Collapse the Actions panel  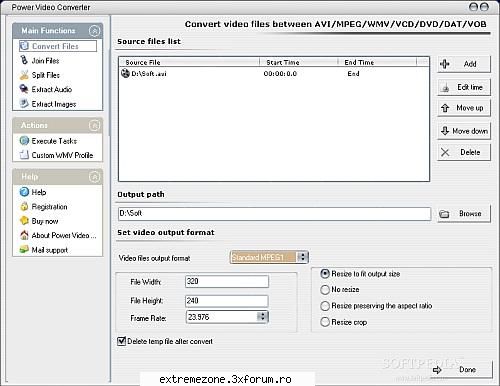tap(94, 125)
